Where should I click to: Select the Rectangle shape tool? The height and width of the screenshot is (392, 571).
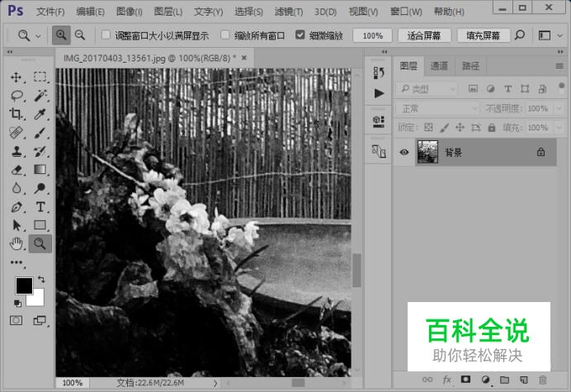coord(40,225)
